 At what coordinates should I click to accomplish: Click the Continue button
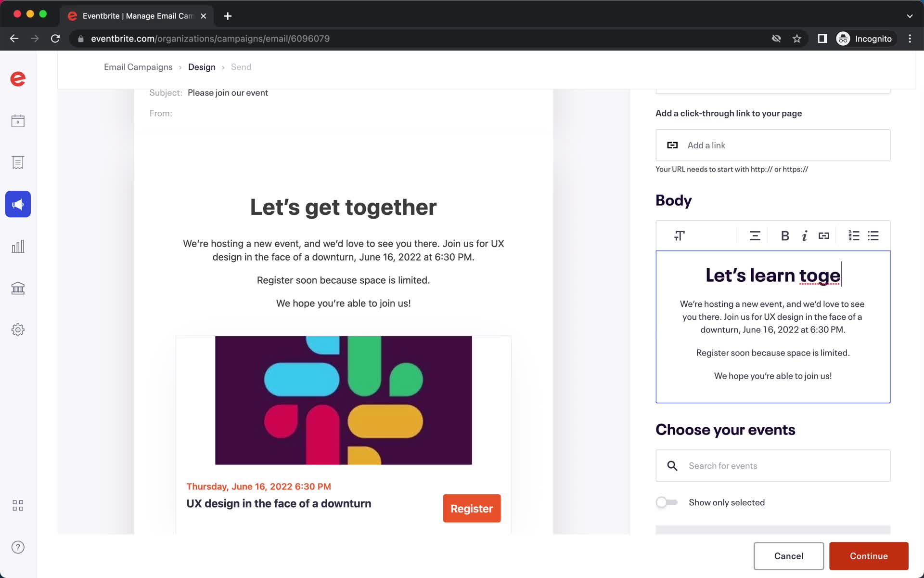(869, 556)
